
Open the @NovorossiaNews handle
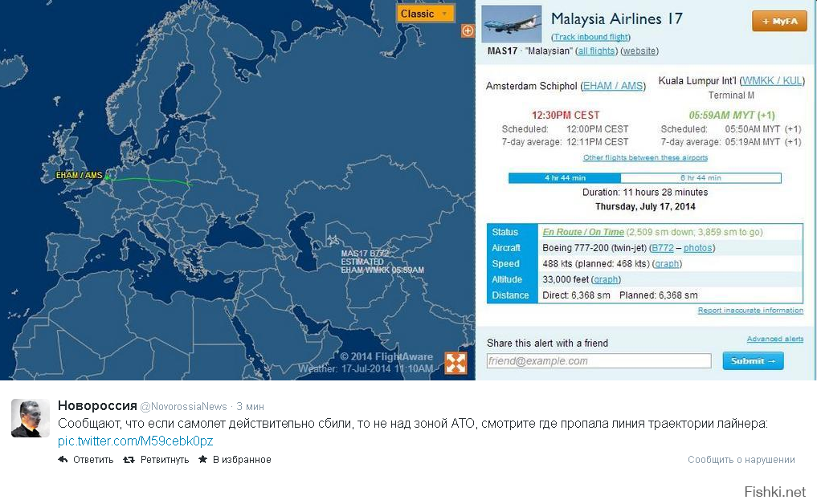pos(183,407)
